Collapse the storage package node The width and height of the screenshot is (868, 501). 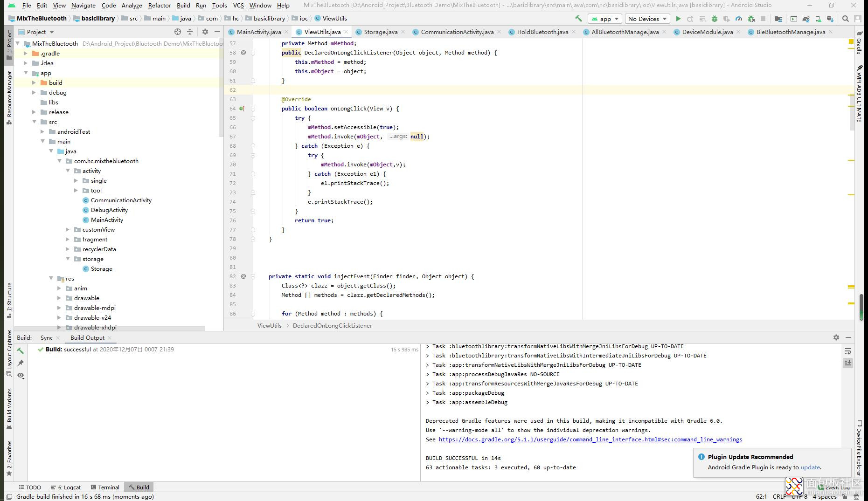(x=68, y=259)
